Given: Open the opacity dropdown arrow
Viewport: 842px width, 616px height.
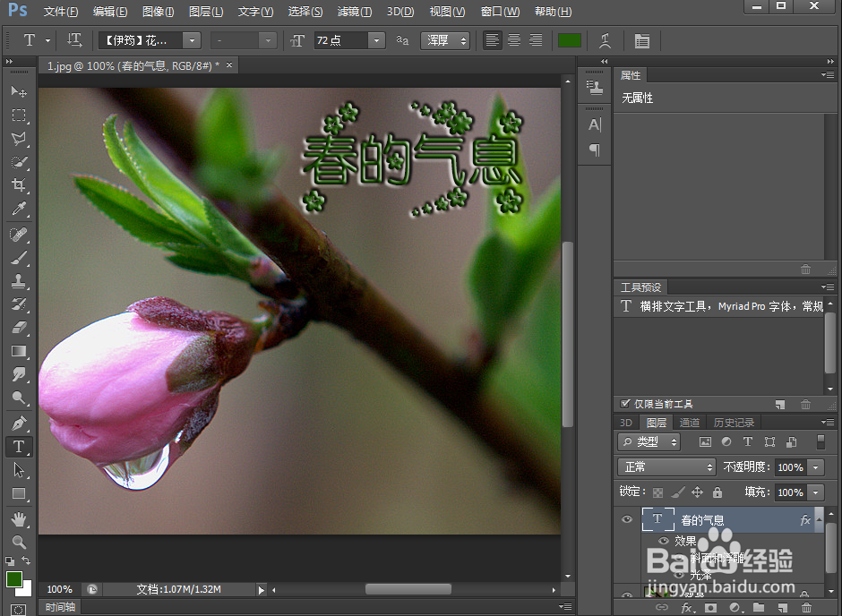Looking at the screenshot, I should tap(816, 466).
